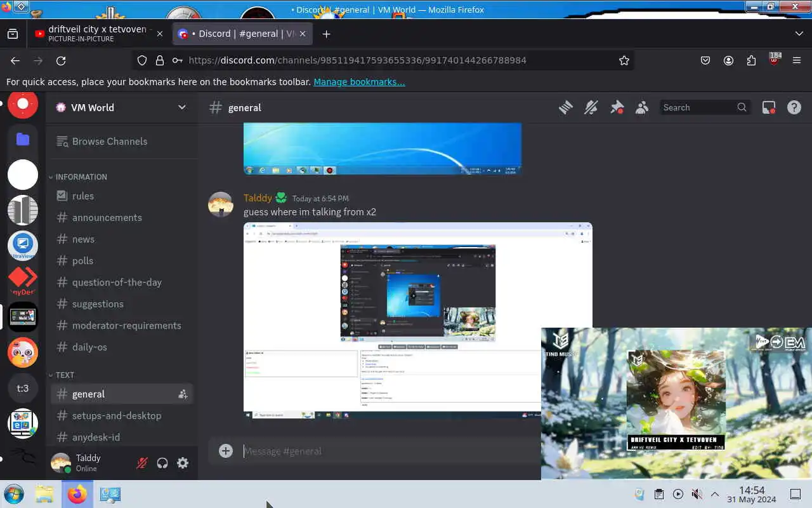Image resolution: width=812 pixels, height=508 pixels.
Task: Close the driftveil city YouTube tab
Action: pos(160,34)
